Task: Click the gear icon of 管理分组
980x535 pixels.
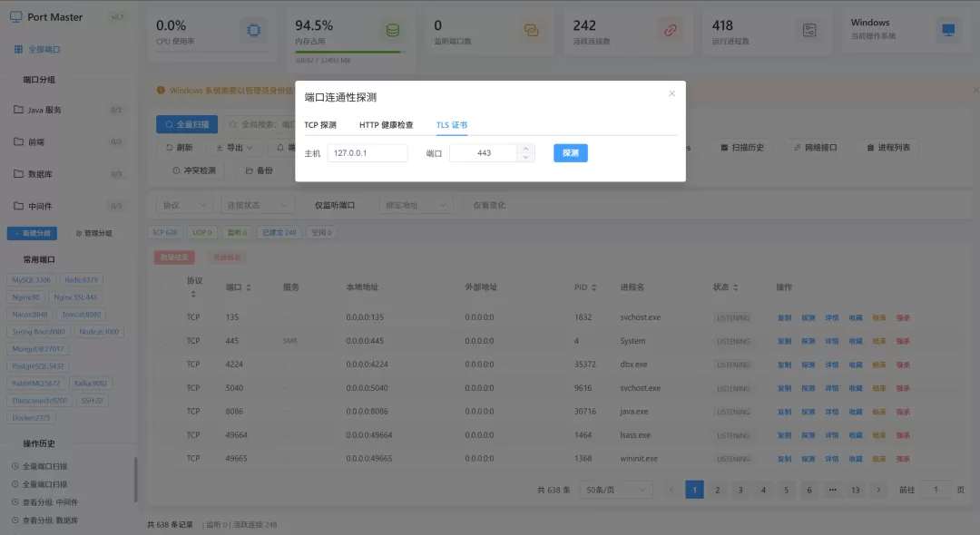Action: point(79,233)
